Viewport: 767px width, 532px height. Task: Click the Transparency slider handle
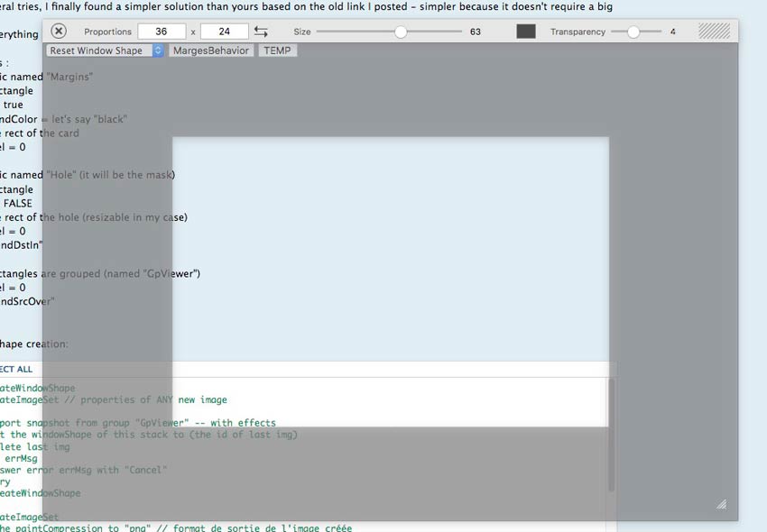coord(633,32)
